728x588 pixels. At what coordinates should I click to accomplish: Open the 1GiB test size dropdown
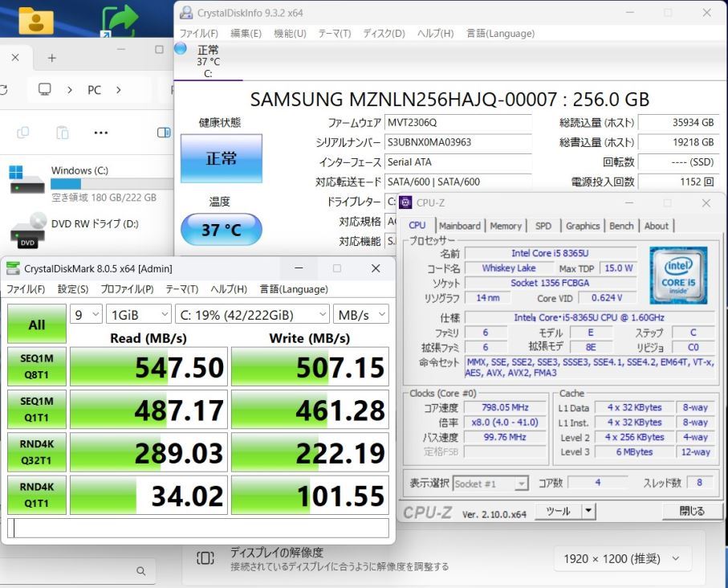point(139,315)
